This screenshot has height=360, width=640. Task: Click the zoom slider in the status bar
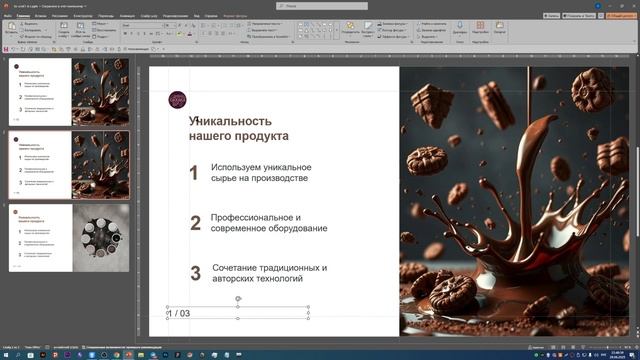pos(607,347)
